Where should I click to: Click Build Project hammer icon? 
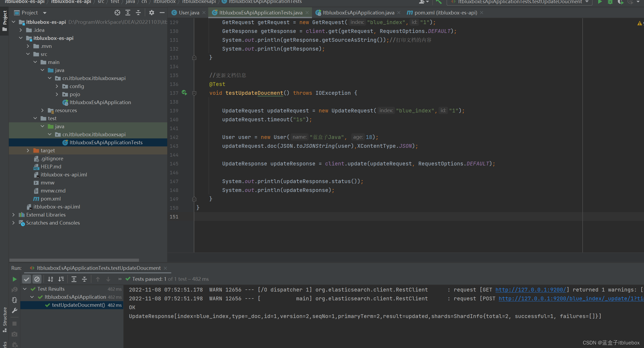[x=439, y=2]
